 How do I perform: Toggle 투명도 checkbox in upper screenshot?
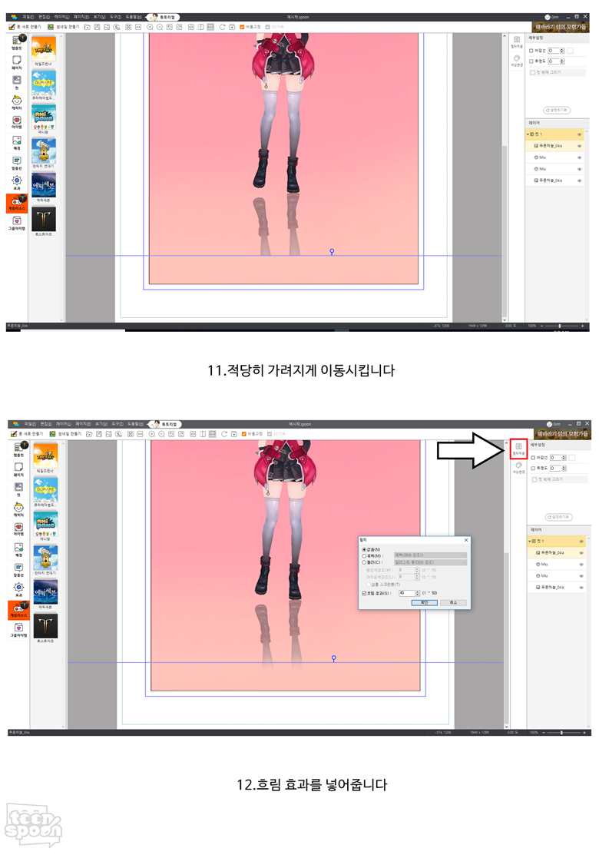tap(531, 61)
